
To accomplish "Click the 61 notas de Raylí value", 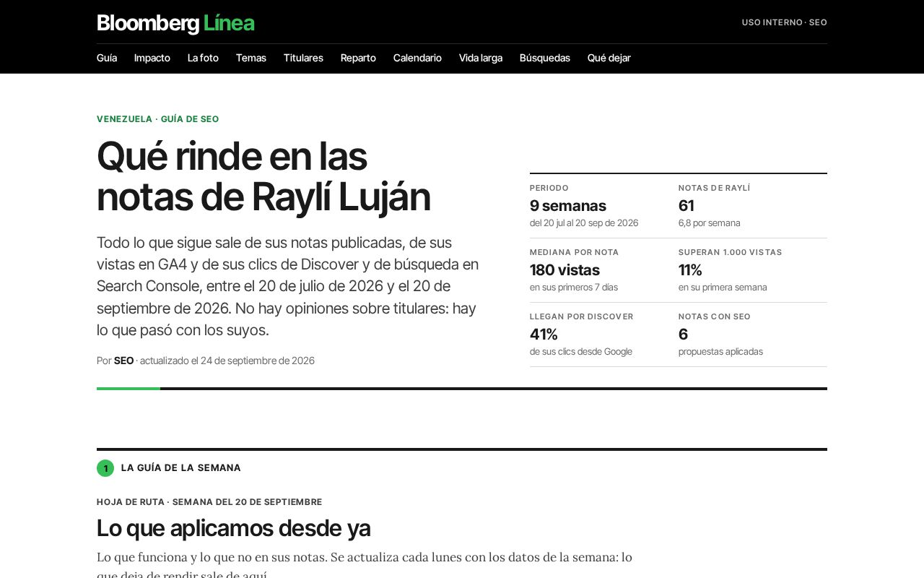I will 687,206.
